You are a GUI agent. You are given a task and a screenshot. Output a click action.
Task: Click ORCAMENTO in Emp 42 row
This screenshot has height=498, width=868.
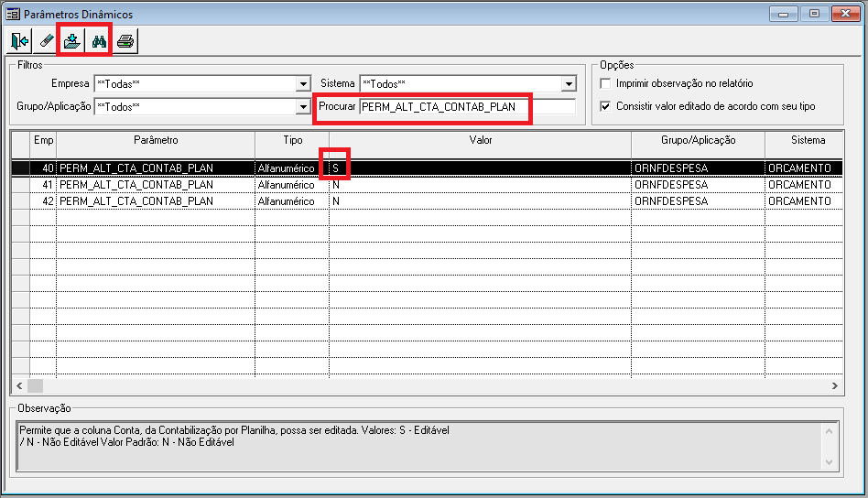click(x=804, y=201)
